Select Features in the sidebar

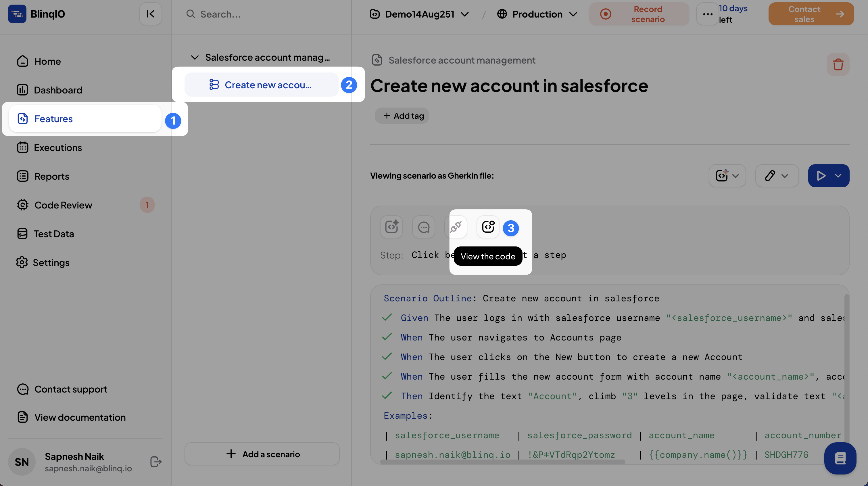[85, 119]
